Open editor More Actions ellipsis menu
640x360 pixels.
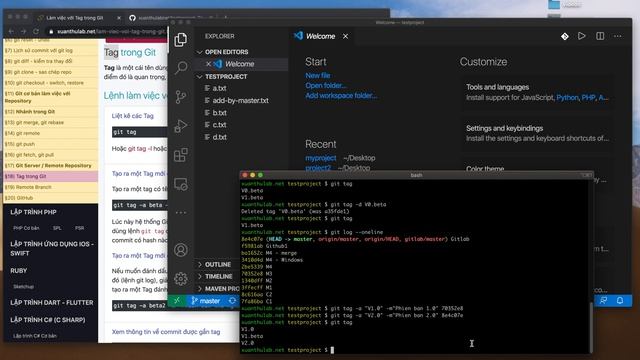click(x=618, y=36)
